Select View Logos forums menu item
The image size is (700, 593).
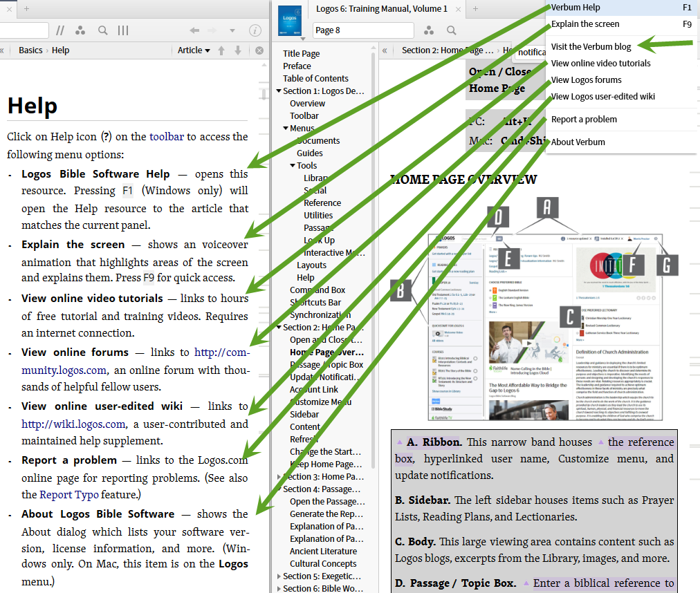586,80
